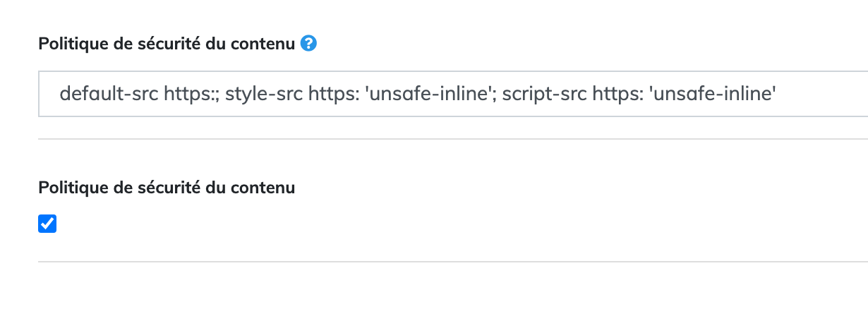The image size is (868, 333).
Task: Click the blue question mark help icon
Action: coord(308,44)
